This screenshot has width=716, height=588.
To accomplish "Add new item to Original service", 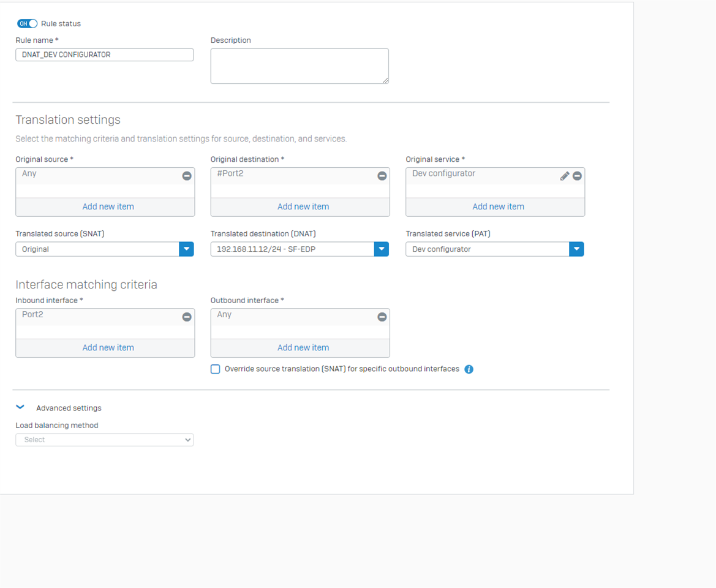I will 498,206.
